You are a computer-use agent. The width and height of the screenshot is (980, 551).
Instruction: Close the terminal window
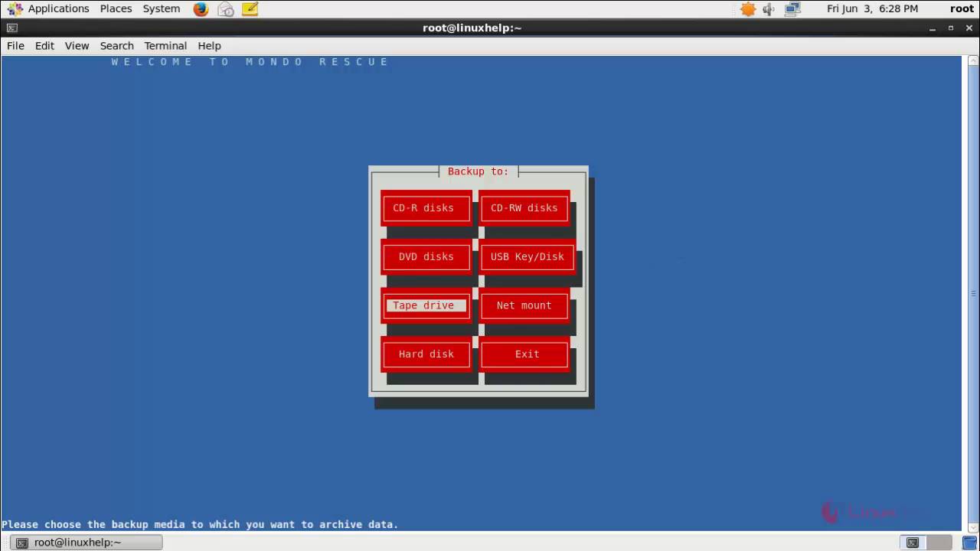click(x=969, y=28)
